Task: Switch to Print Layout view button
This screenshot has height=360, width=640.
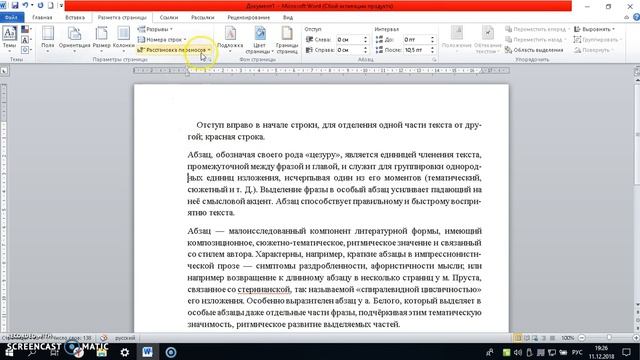Action: point(518,338)
